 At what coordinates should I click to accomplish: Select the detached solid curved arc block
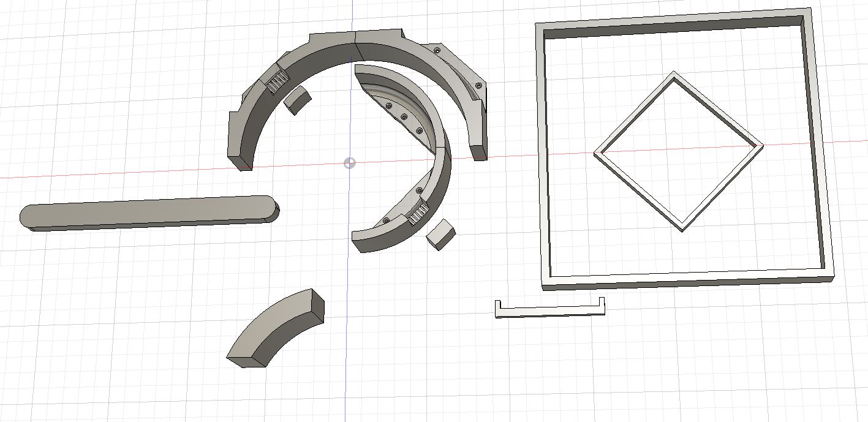[x=276, y=328]
